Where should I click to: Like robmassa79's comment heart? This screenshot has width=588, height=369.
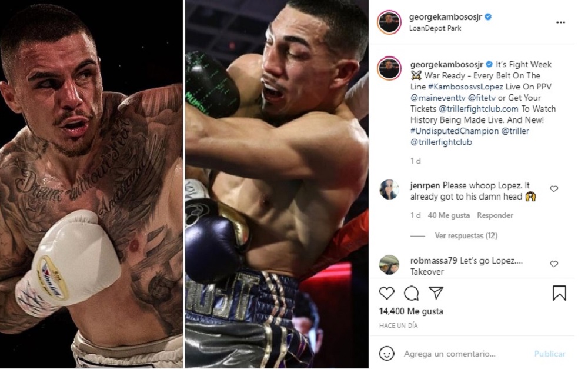pos(554,264)
